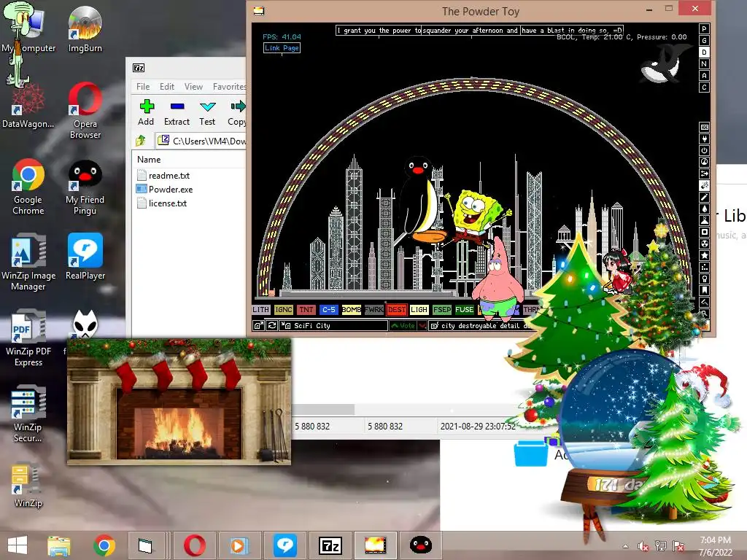Open the Liquids droplet category icon
The image size is (747, 560).
[x=704, y=209]
